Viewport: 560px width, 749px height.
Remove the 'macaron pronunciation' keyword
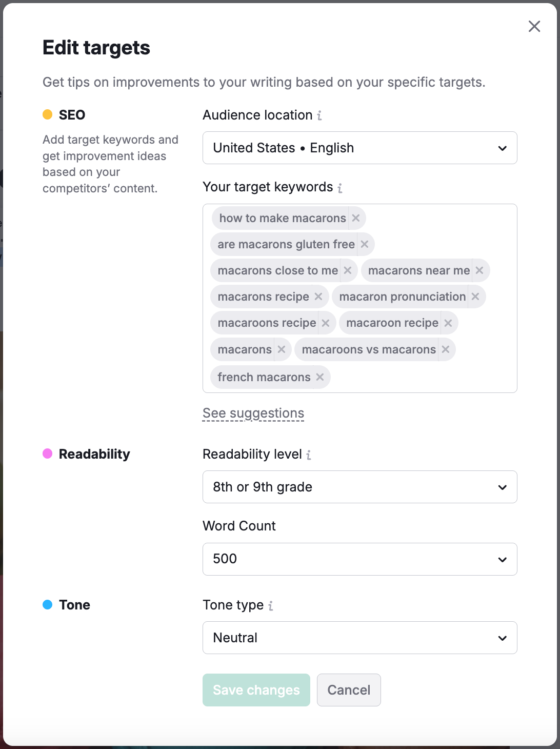coord(475,297)
